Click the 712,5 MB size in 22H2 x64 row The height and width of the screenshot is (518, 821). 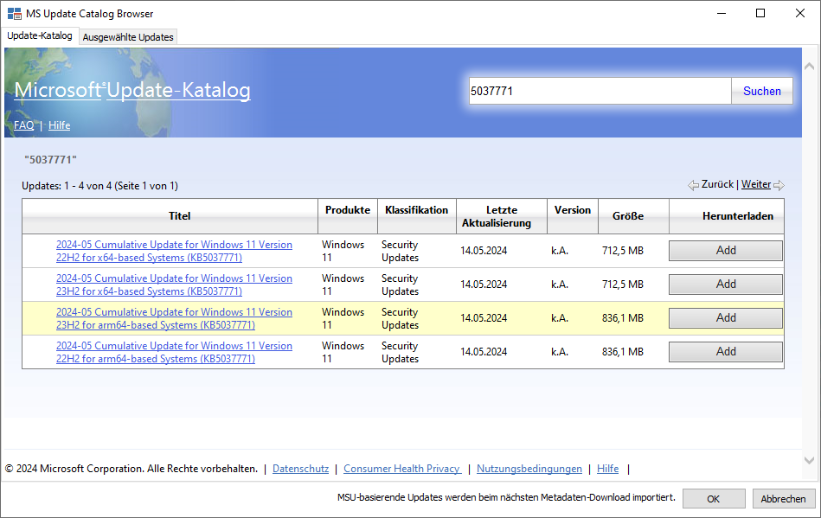coord(623,250)
